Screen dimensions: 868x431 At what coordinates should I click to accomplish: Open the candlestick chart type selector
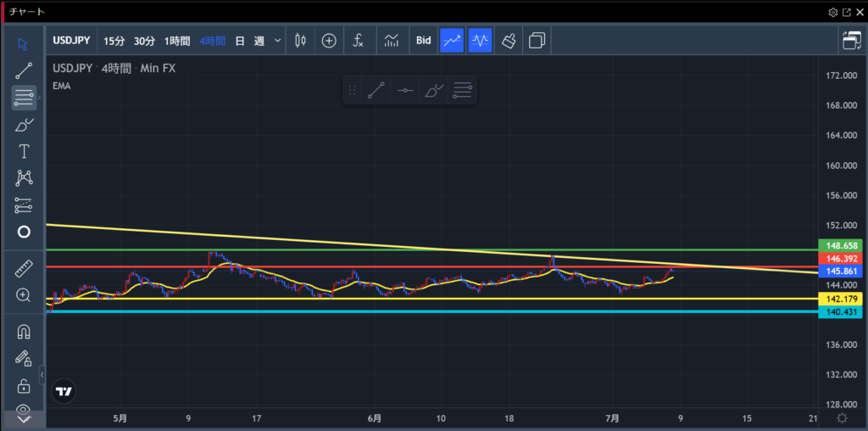pos(300,41)
